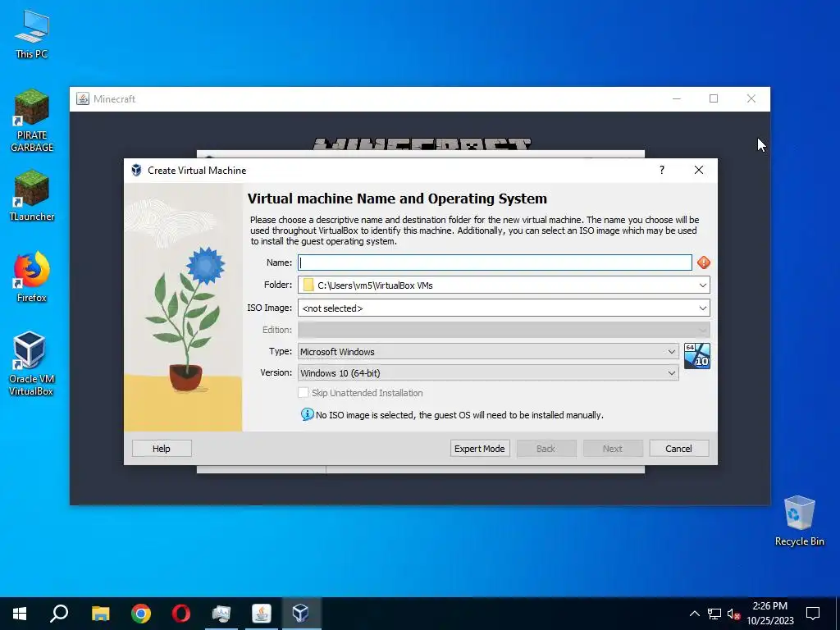Click the Java icon in Minecraft title bar
Image resolution: width=840 pixels, height=630 pixels.
pyautogui.click(x=83, y=98)
